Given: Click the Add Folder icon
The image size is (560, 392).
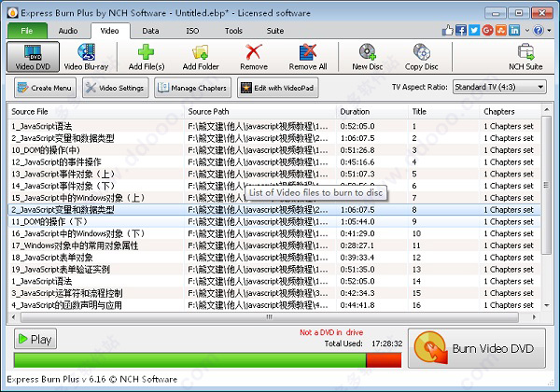Looking at the screenshot, I should pos(201,57).
